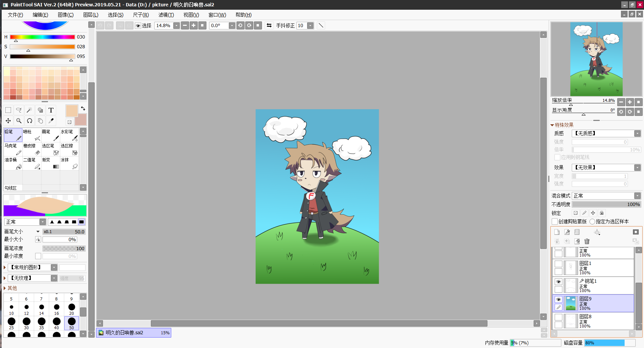Open the 文件 menu
The height and width of the screenshot is (348, 644).
pos(15,15)
